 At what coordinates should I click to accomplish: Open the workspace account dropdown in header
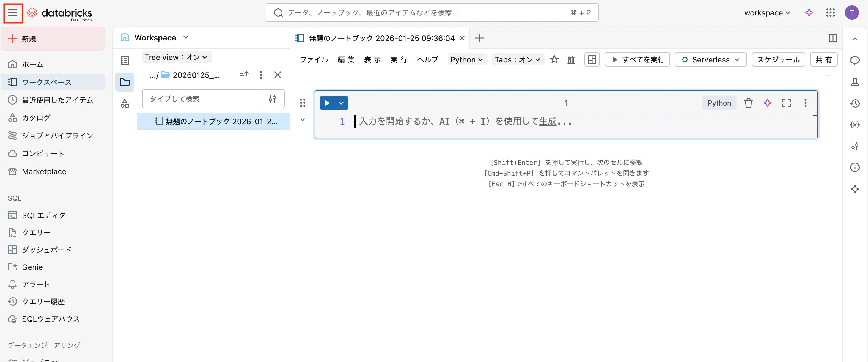click(767, 13)
